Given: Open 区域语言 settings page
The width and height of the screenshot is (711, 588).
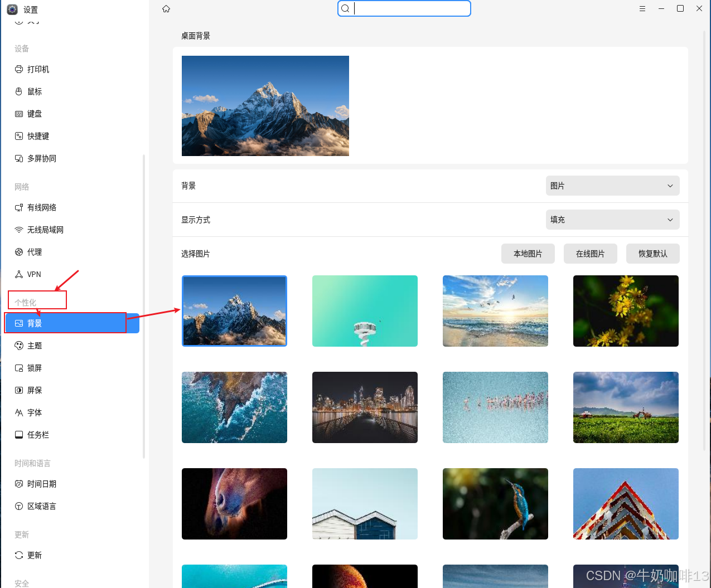Looking at the screenshot, I should tap(71, 506).
